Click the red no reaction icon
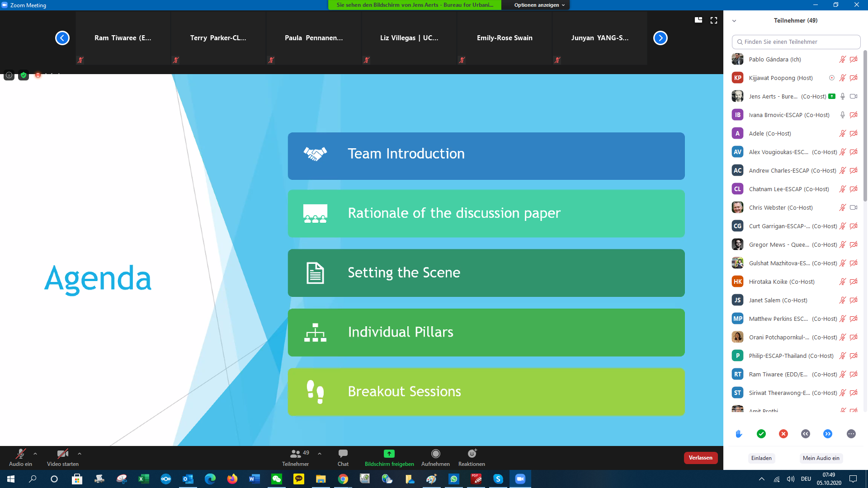This screenshot has height=488, width=868. pos(783,434)
